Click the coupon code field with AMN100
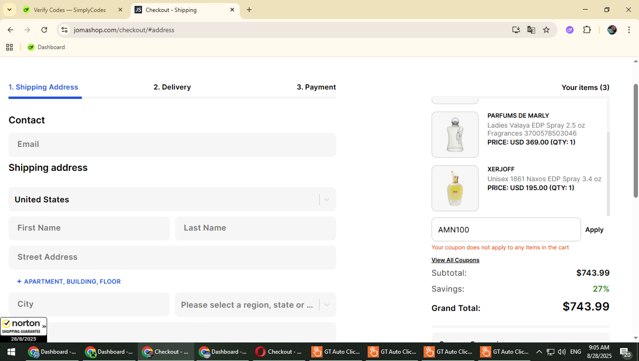This screenshot has height=361, width=639. 506,230
